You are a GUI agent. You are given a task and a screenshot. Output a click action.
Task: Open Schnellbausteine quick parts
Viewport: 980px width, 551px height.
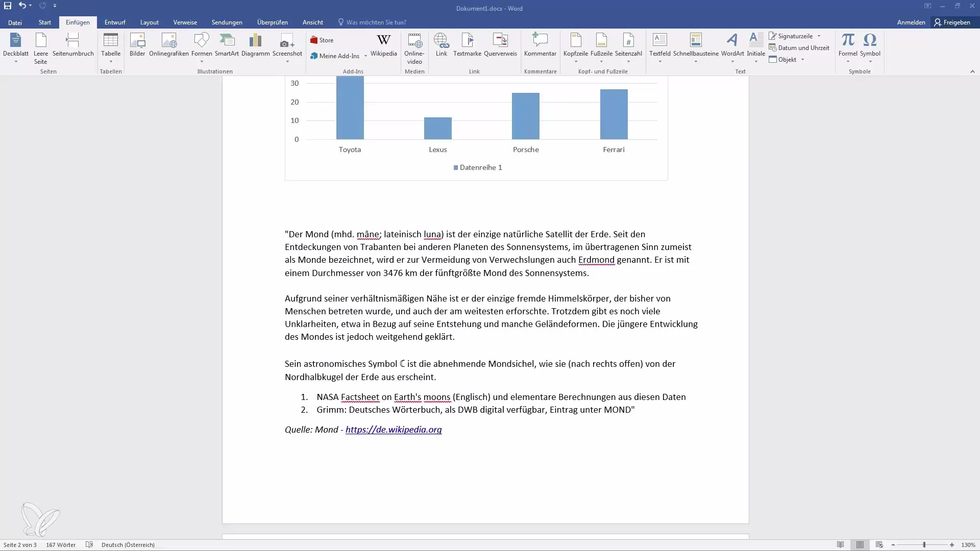click(696, 48)
